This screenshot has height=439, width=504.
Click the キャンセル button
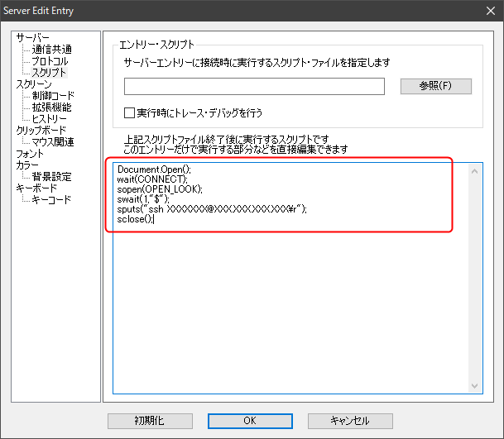[x=350, y=421]
